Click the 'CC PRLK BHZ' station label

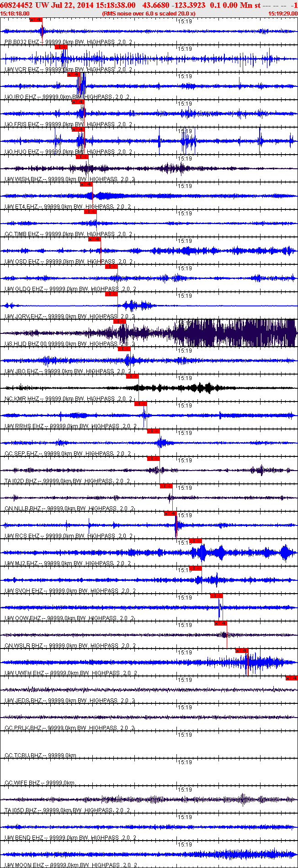(x=23, y=728)
